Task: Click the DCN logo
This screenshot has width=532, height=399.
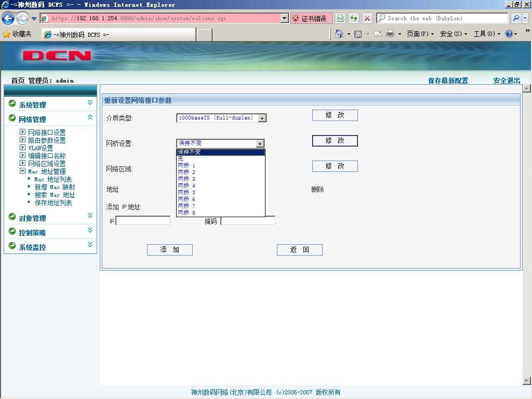Action: (x=57, y=55)
